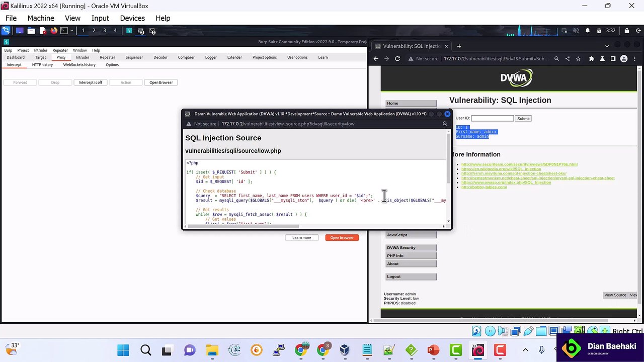
Task: Switch to workspace 4 in Kali panel
Action: tap(115, 30)
